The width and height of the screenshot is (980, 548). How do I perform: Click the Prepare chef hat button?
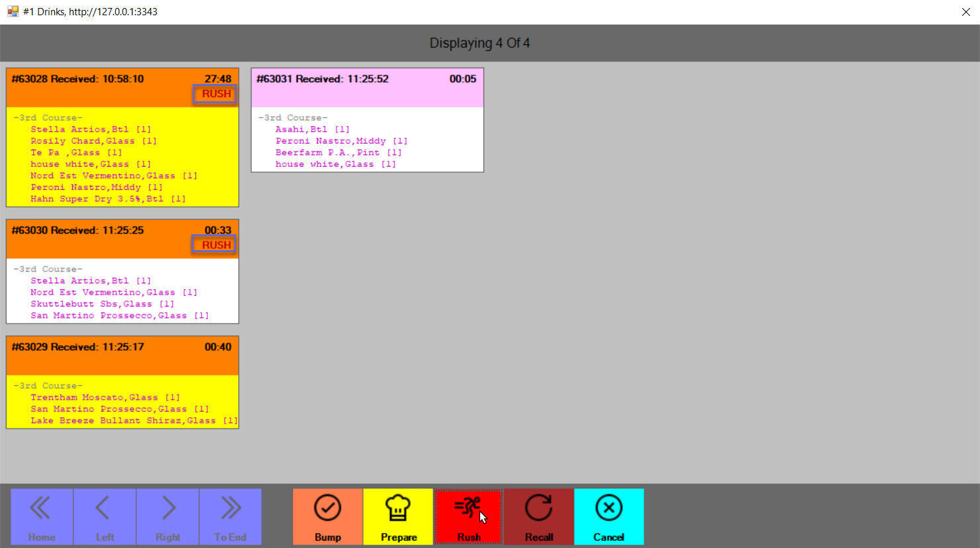(398, 517)
